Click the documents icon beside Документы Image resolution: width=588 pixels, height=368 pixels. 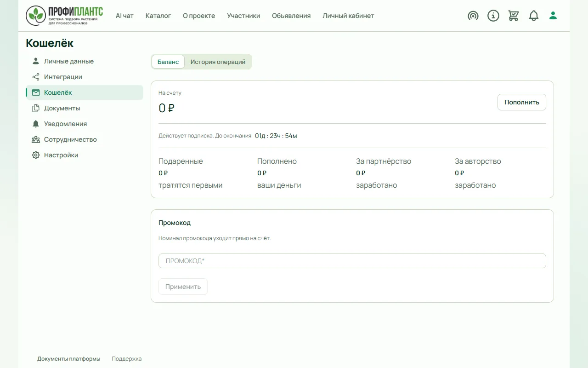[x=36, y=108]
